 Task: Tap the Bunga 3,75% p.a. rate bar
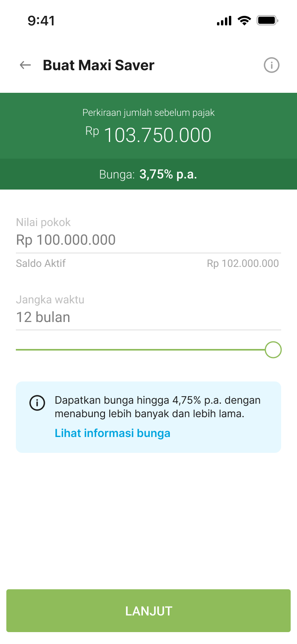coord(148,174)
